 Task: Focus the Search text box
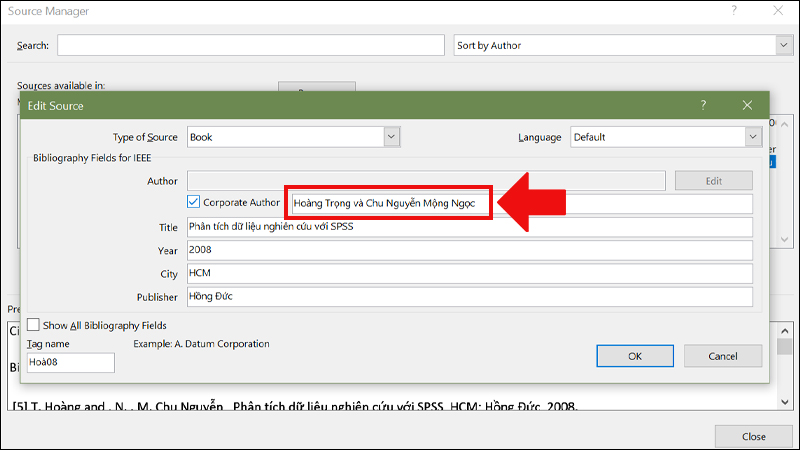(250, 45)
